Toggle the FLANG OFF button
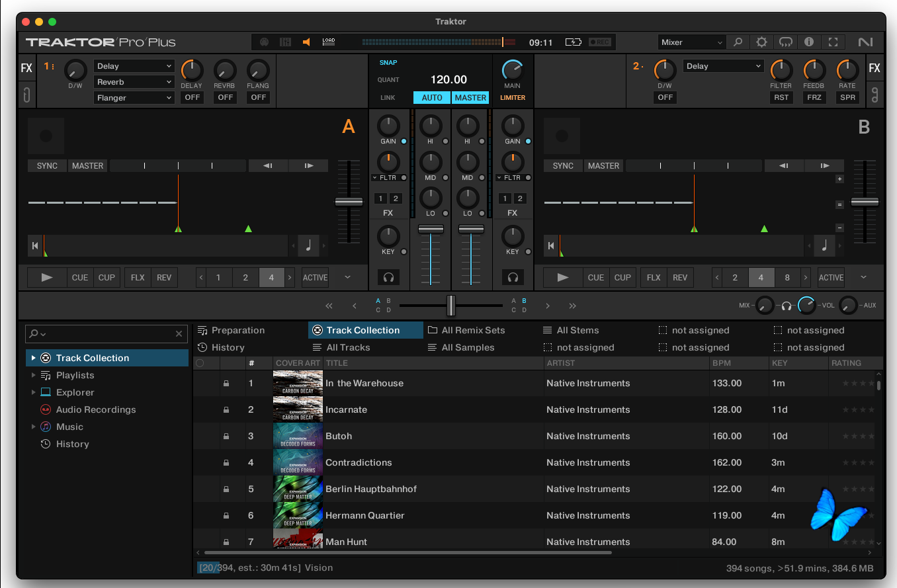 pyautogui.click(x=258, y=98)
